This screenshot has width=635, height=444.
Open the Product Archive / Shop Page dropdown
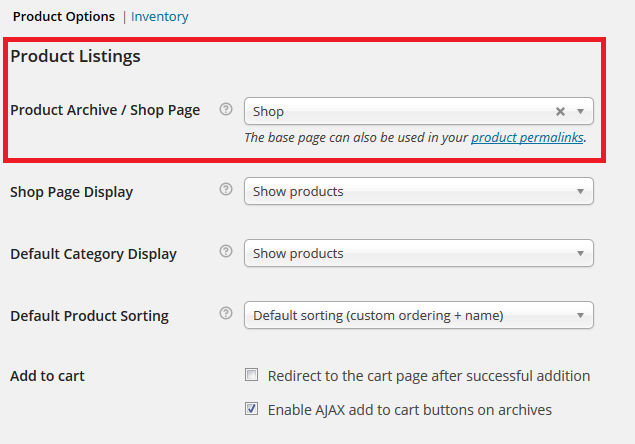(419, 111)
